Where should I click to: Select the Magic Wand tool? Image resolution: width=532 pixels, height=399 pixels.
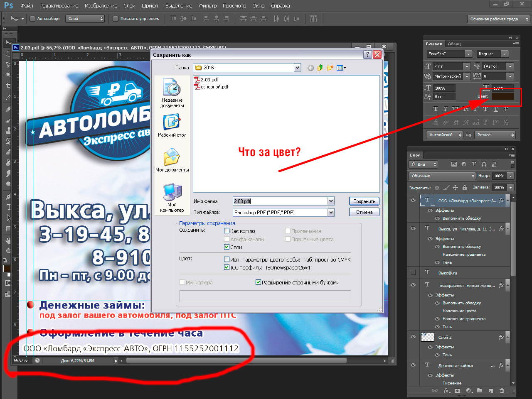click(8, 75)
